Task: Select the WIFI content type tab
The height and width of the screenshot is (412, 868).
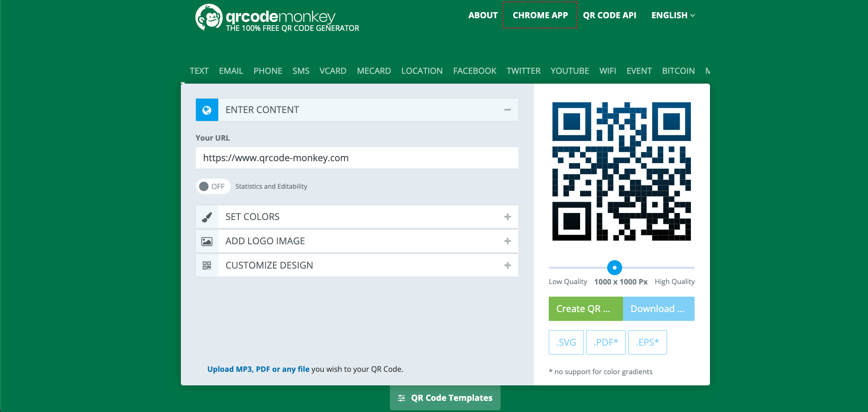Action: click(608, 71)
